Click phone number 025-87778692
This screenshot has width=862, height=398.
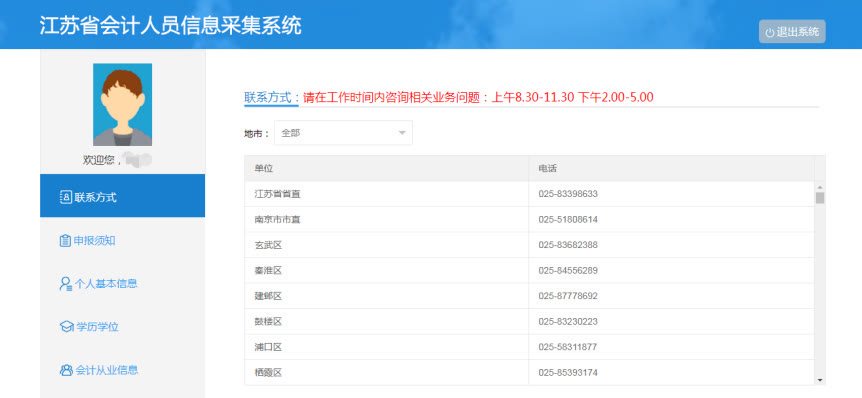(568, 296)
